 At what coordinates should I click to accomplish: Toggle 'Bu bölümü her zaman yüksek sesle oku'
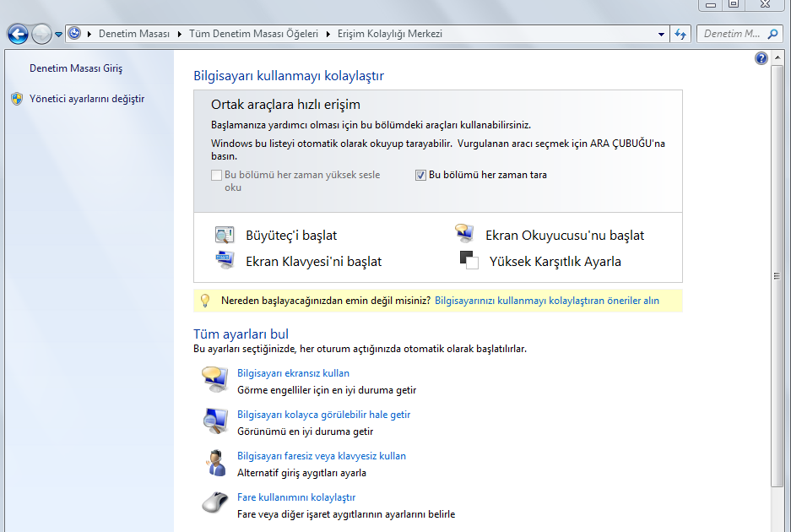(x=216, y=175)
